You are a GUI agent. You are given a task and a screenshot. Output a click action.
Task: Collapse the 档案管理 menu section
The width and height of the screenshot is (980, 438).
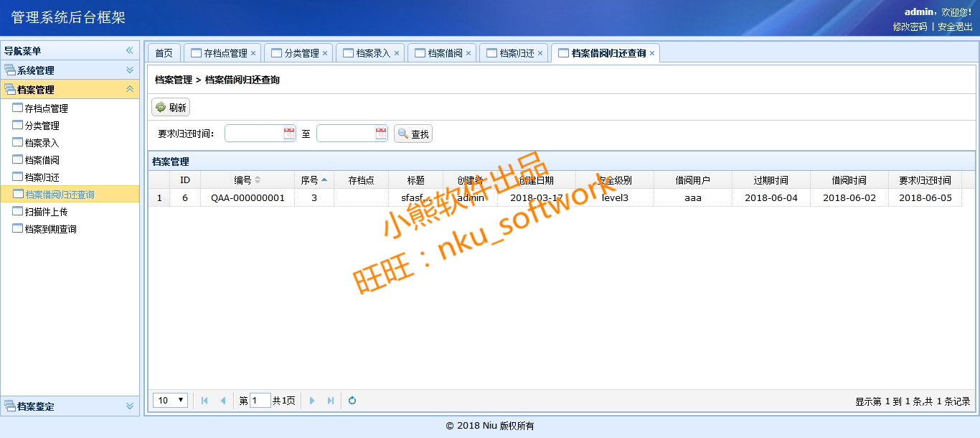tap(130, 90)
